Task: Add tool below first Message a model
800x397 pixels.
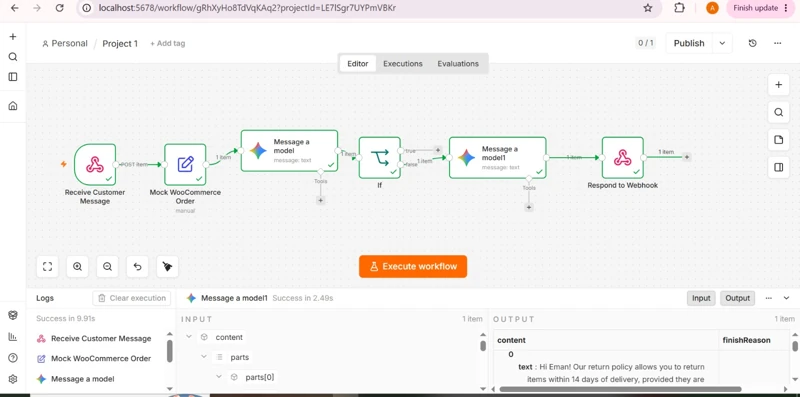Action: [320, 201]
